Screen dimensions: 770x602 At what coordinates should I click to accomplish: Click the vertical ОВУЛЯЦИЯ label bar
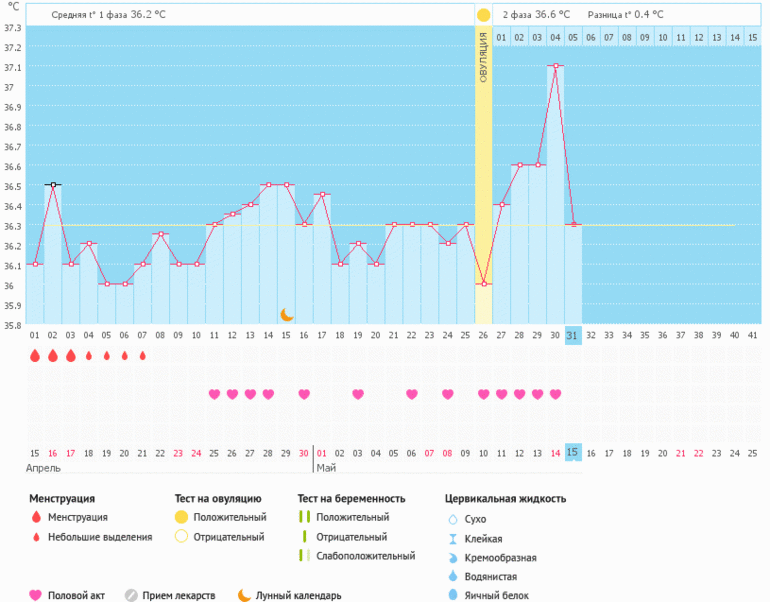483,60
